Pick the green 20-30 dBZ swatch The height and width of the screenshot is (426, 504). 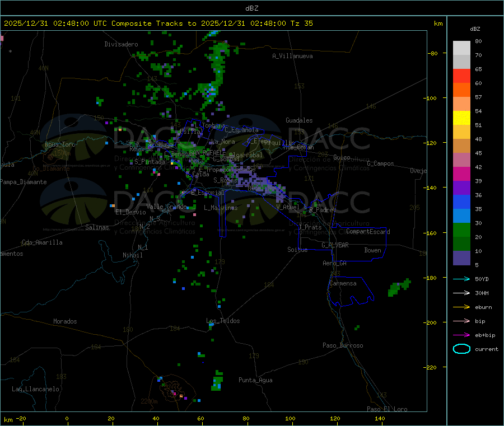(x=461, y=230)
